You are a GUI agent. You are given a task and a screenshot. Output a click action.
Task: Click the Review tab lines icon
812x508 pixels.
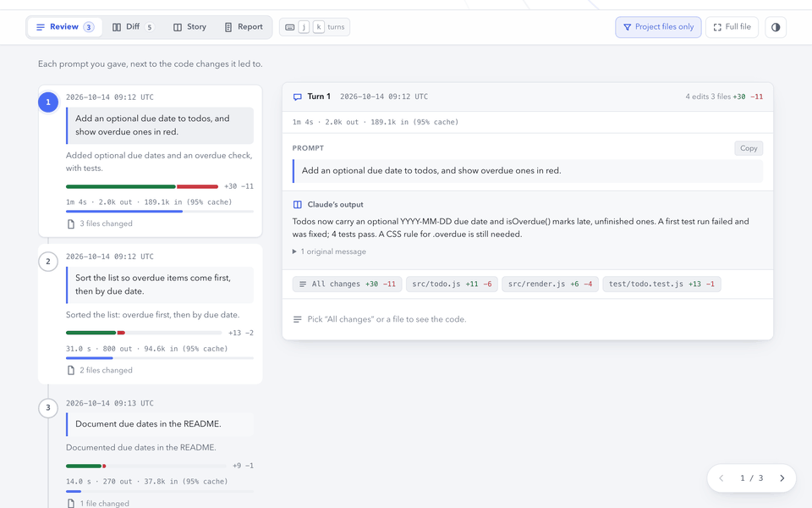tap(41, 27)
